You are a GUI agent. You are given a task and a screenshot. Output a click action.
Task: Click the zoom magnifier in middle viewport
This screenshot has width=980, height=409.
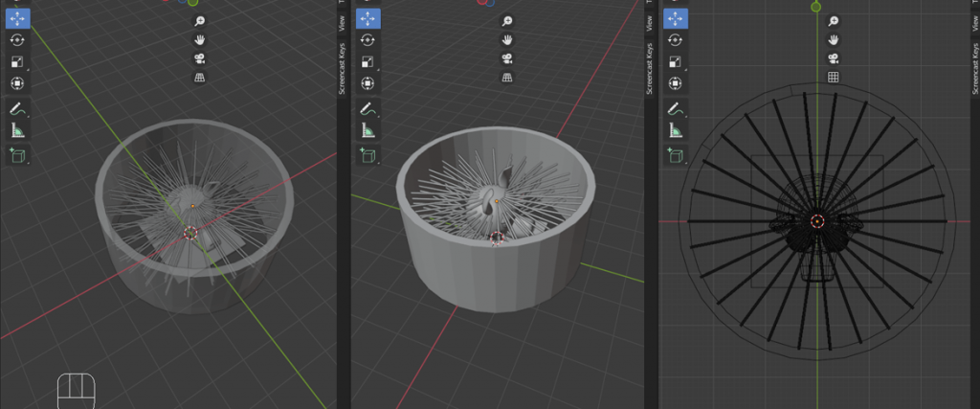(x=507, y=21)
